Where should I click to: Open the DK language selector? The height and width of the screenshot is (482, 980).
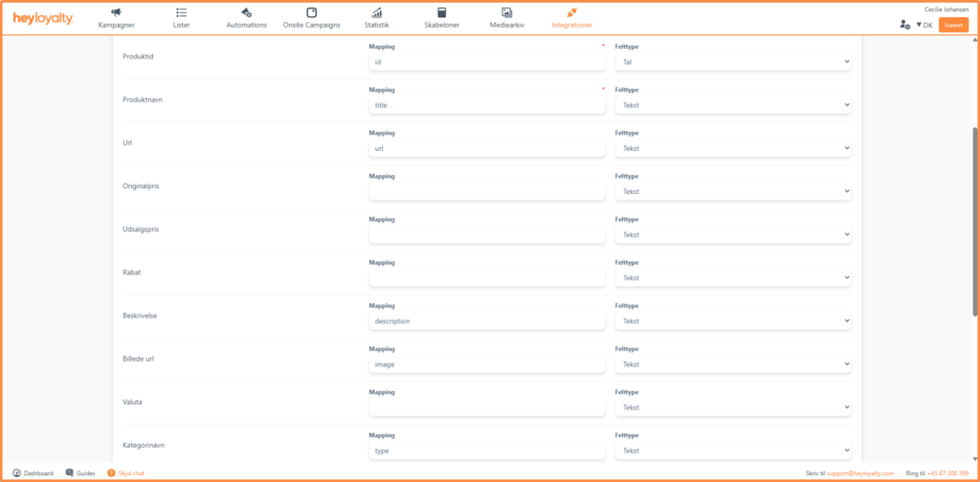pyautogui.click(x=924, y=25)
